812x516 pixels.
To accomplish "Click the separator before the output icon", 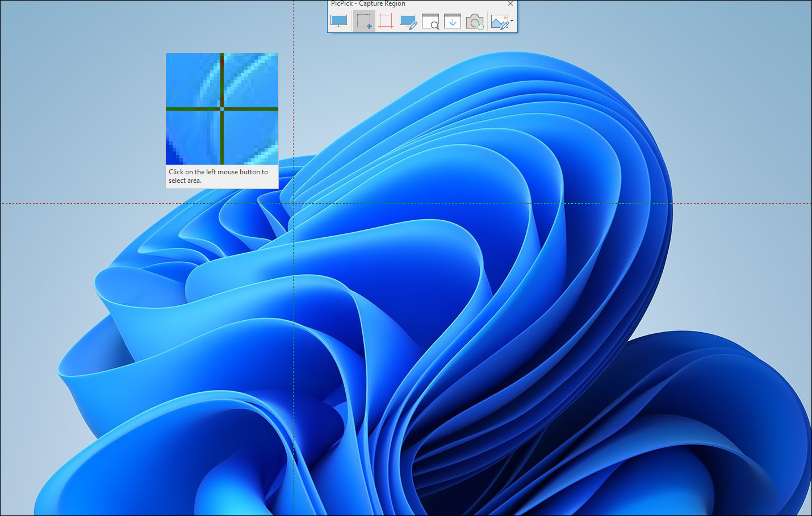I will pyautogui.click(x=487, y=22).
